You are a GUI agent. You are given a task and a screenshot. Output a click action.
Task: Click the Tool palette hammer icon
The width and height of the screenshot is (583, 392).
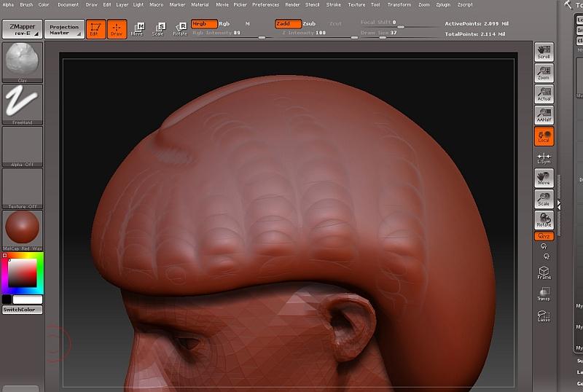click(568, 5)
